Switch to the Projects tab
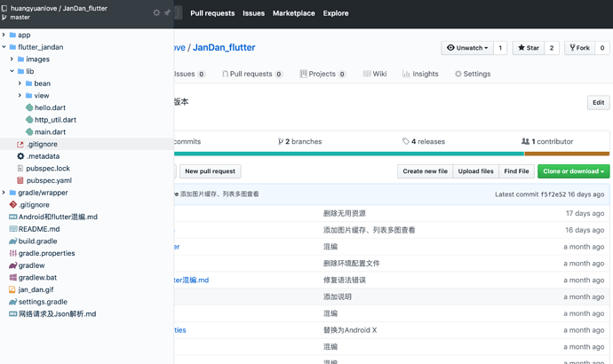613x364 pixels. point(322,74)
